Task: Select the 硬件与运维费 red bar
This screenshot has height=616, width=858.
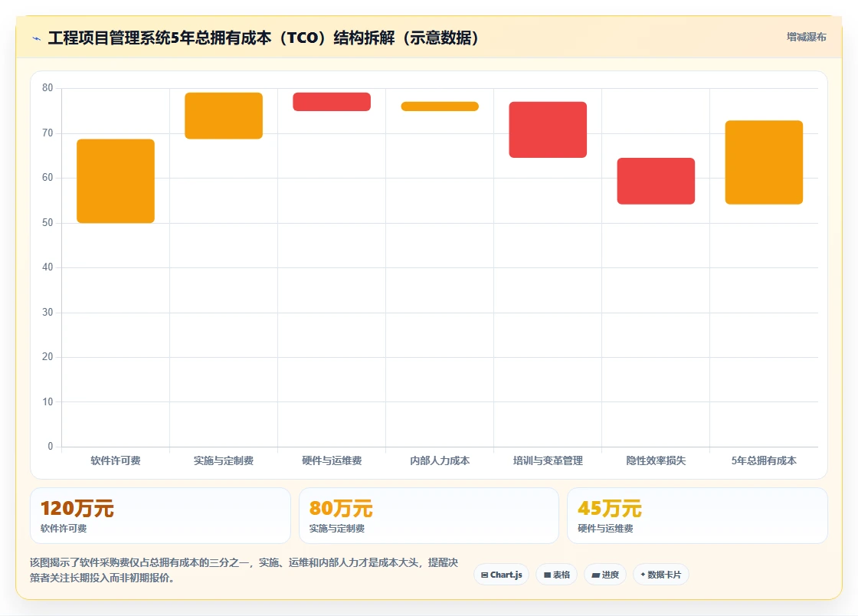Action: coord(332,102)
